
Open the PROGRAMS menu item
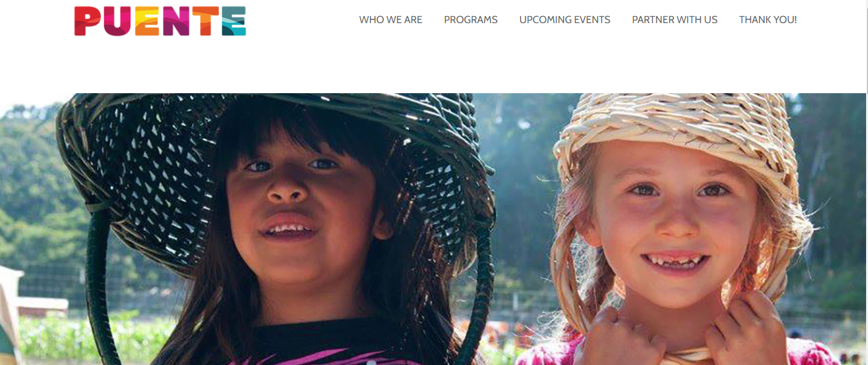[471, 20]
